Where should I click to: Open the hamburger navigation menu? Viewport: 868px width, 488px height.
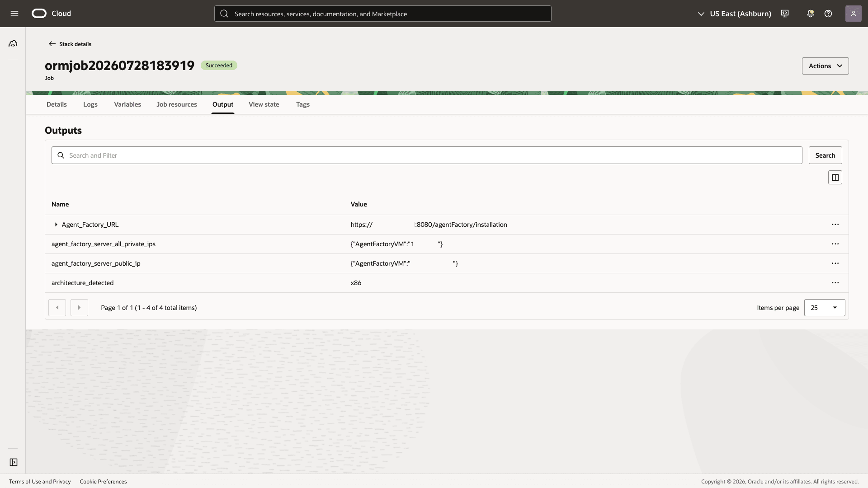[x=14, y=14]
